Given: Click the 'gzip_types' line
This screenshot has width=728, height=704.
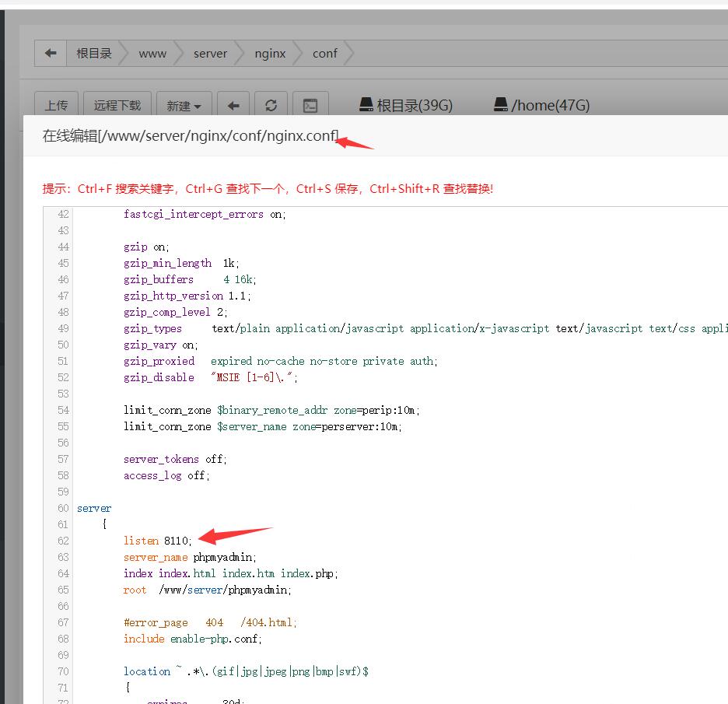Looking at the screenshot, I should click(425, 328).
